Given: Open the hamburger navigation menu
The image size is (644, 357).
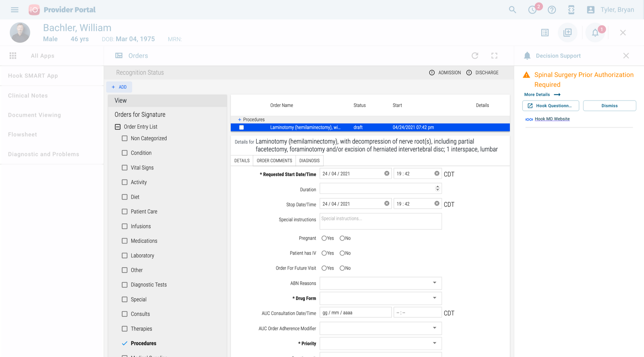Looking at the screenshot, I should [14, 10].
